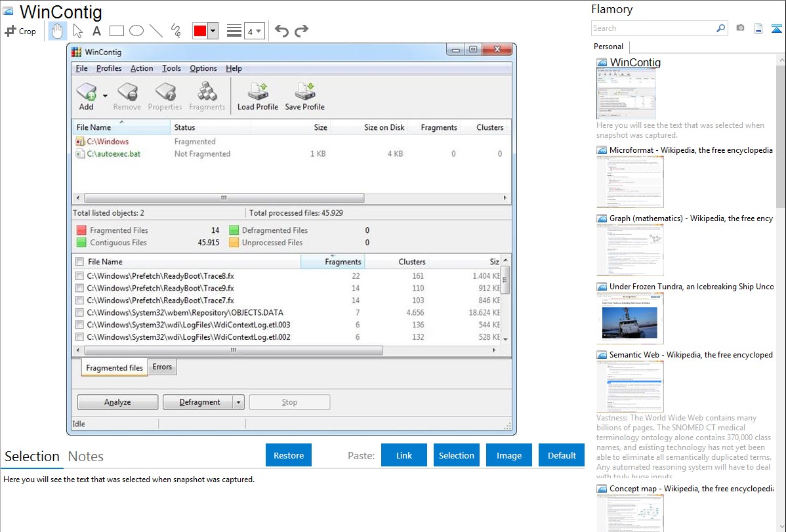Select the ellipse drawing tool

136,31
